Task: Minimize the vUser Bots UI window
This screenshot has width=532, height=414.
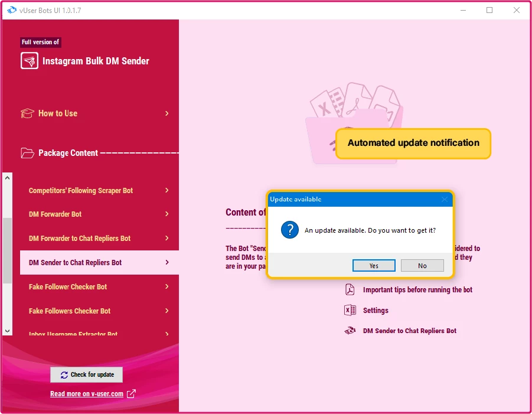Action: click(x=463, y=10)
